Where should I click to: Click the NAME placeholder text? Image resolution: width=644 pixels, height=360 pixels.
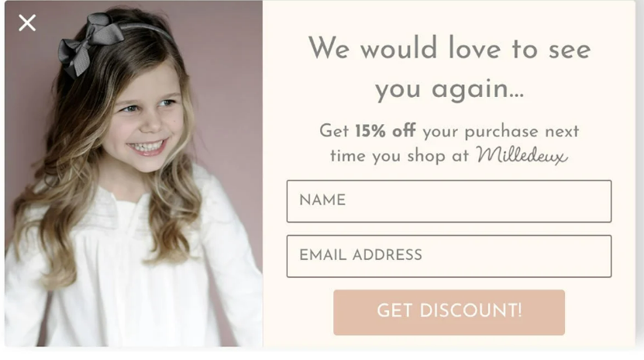coord(322,200)
